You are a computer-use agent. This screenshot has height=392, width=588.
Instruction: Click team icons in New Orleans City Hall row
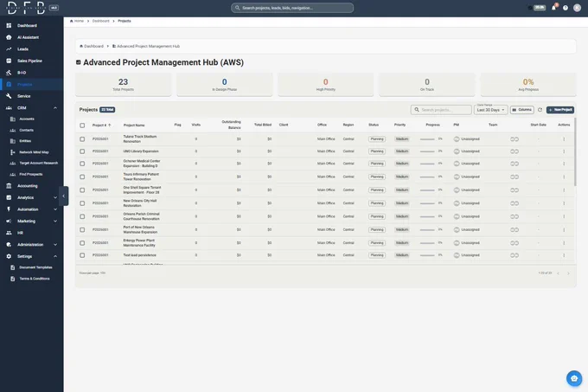[514, 203]
